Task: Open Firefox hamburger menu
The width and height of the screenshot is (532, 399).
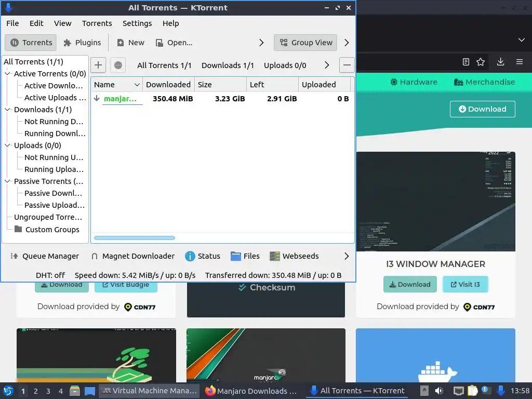Action: pyautogui.click(x=520, y=62)
